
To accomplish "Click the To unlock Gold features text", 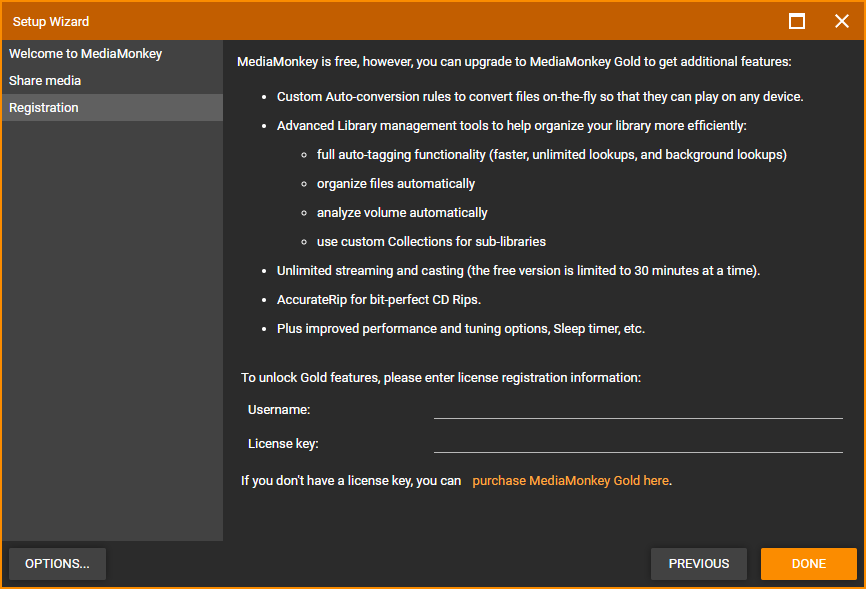I will (441, 377).
